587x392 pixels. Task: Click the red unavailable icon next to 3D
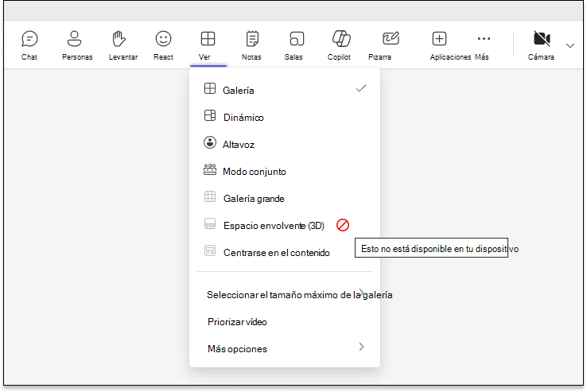pos(343,225)
